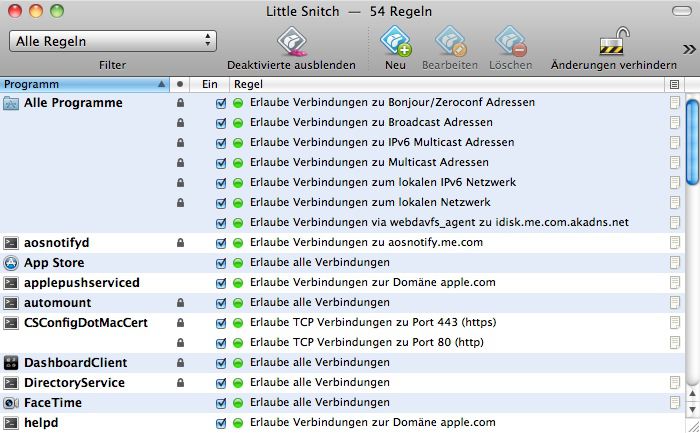Screen dimensions: 700x433
Task: Click the green allow dot for Port 443 rule
Action: point(238,323)
